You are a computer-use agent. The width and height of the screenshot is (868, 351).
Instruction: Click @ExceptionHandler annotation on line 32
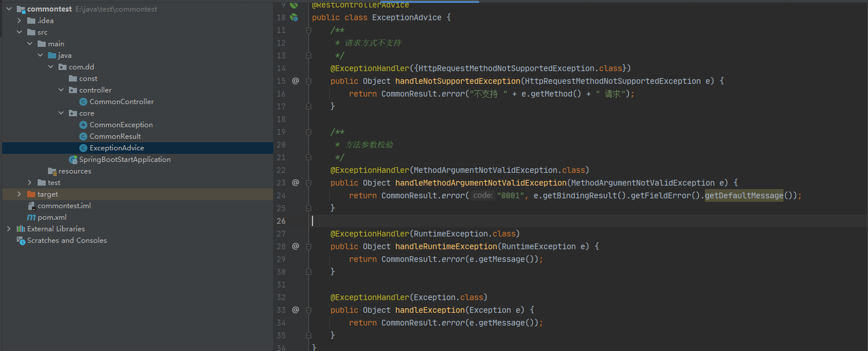click(370, 297)
